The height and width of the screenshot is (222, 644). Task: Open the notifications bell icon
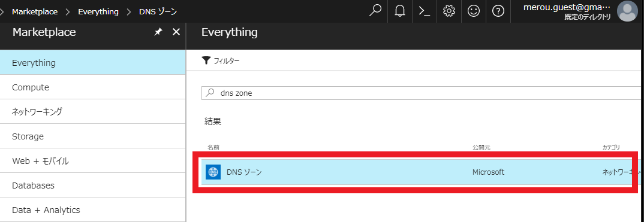[399, 11]
